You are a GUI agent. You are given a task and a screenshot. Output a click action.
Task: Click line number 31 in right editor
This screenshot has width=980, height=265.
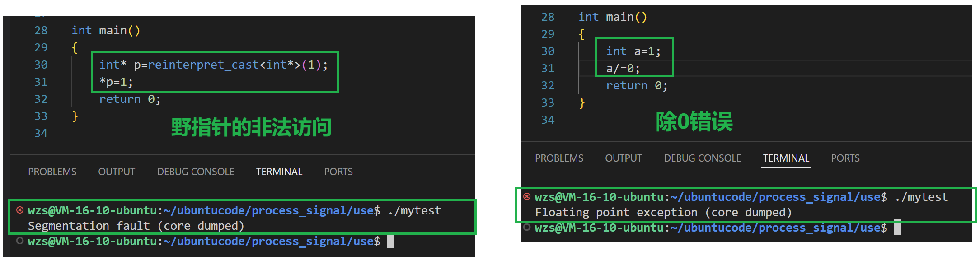pos(548,69)
